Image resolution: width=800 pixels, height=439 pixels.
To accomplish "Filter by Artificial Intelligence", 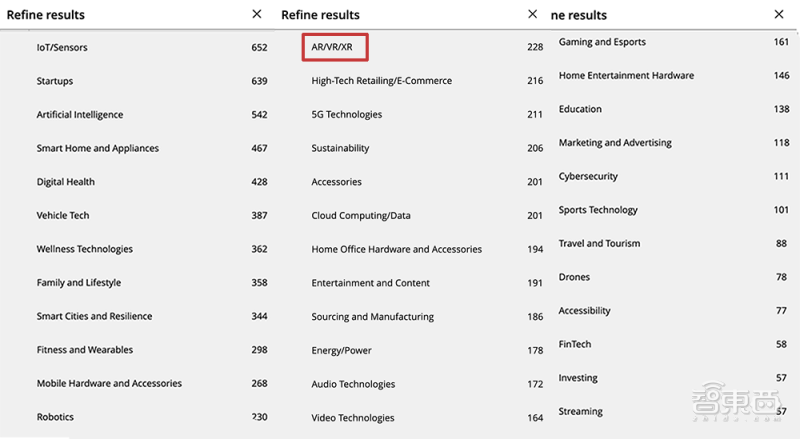I will point(82,115).
